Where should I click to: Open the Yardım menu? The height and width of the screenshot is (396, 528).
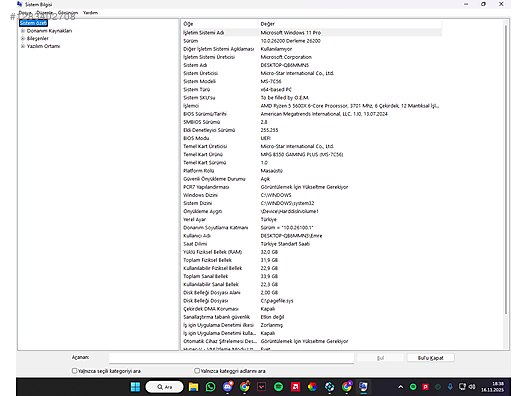pyautogui.click(x=90, y=12)
